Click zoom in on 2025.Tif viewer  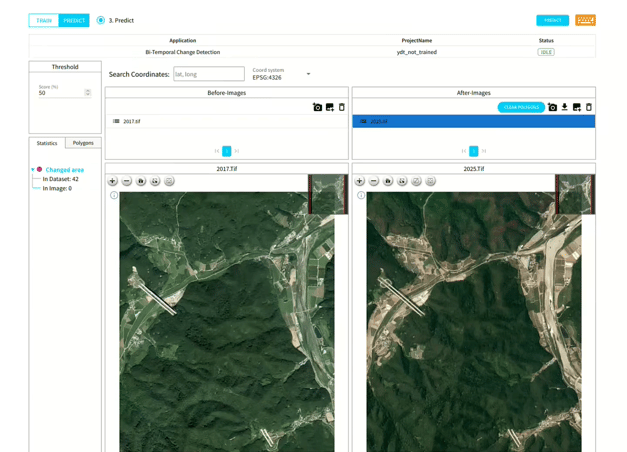[x=360, y=181]
